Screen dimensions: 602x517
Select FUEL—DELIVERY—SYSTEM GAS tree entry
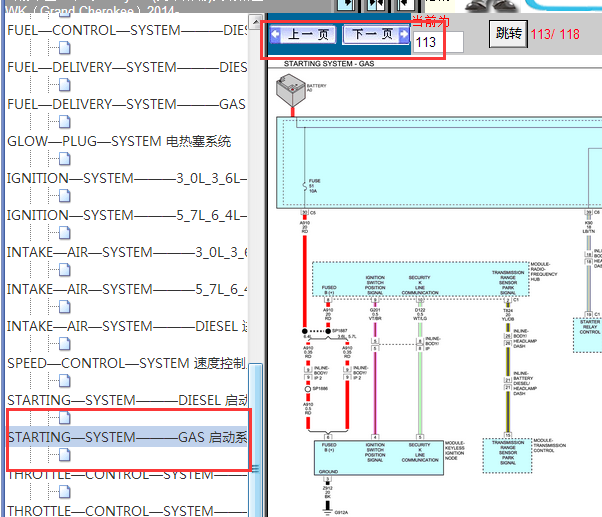click(126, 104)
